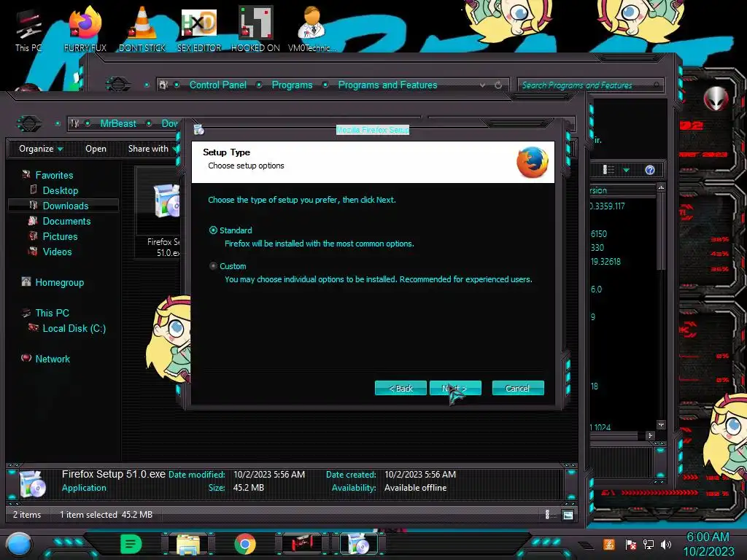Launch FURRY FUX Firefox desktop shortcut
Image resolution: width=747 pixels, height=560 pixels.
[85, 29]
